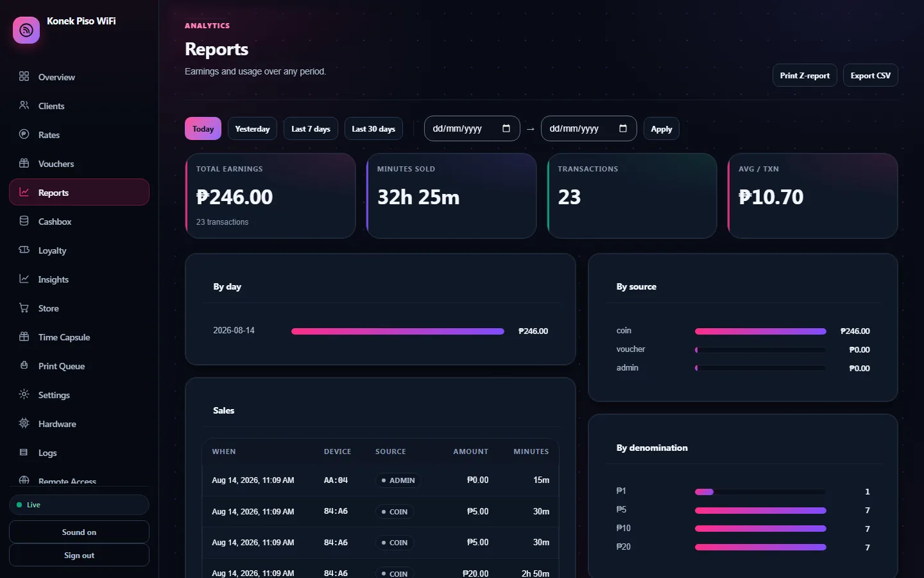The image size is (924, 578).
Task: Toggle the Sound on button
Action: tap(79, 532)
